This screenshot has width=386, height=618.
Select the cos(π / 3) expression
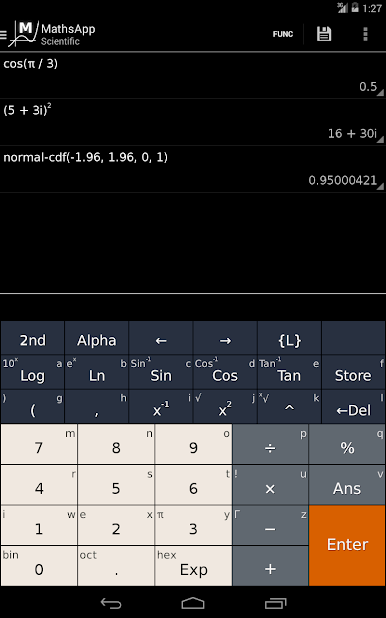[31, 63]
